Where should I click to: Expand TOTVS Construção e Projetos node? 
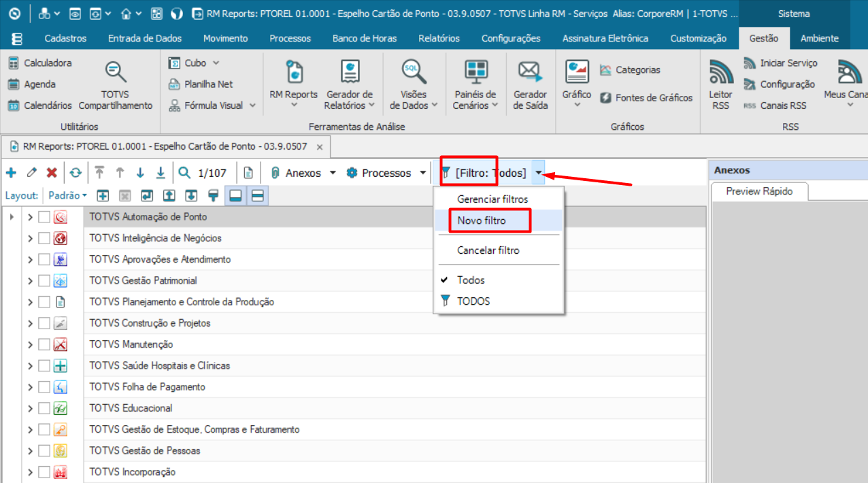click(30, 323)
